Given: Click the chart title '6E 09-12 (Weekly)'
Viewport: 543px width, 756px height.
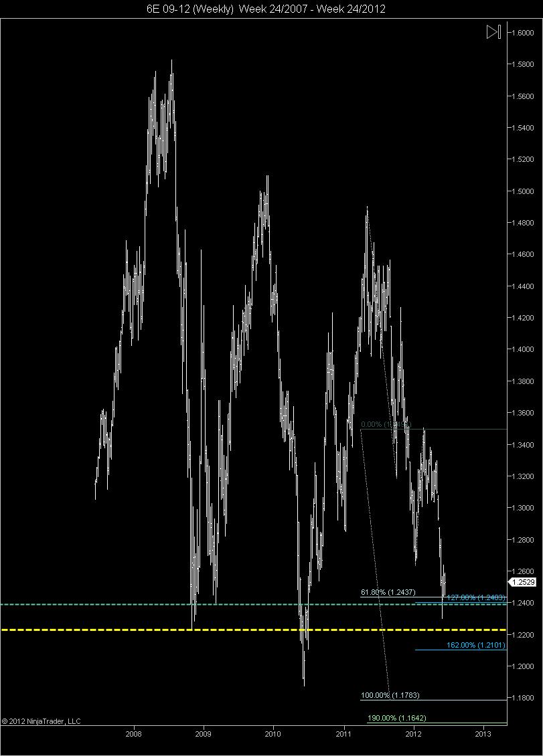Looking at the screenshot, I should 190,9.
